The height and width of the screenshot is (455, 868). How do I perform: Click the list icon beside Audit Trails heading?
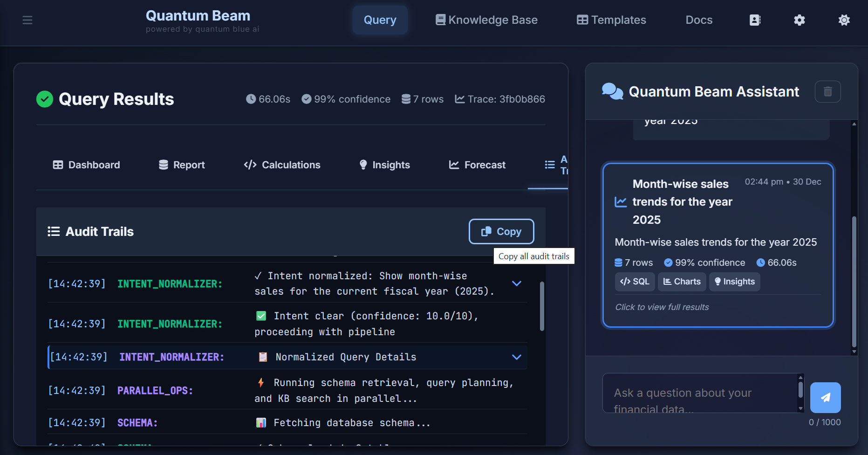coord(54,231)
